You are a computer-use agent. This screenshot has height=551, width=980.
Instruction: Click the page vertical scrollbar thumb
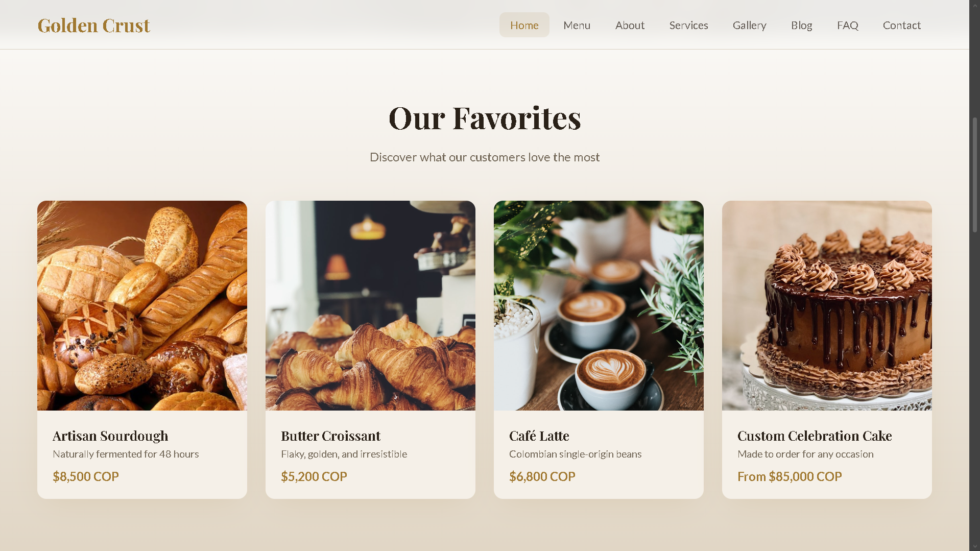pyautogui.click(x=974, y=175)
